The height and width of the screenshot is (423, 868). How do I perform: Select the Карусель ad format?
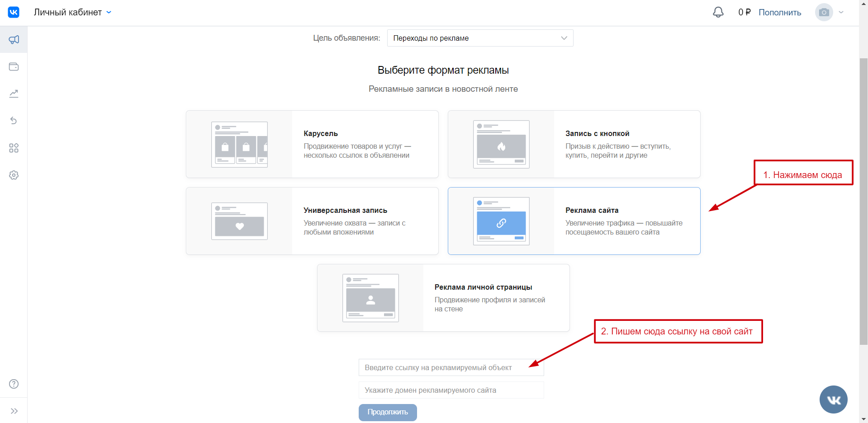[312, 144]
